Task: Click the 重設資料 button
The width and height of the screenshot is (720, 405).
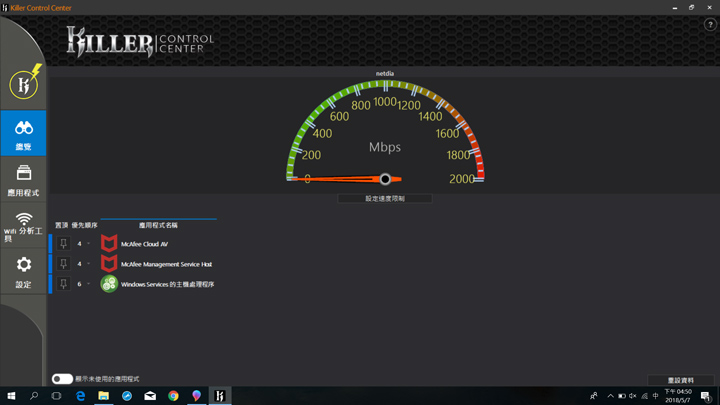Action: (x=681, y=380)
